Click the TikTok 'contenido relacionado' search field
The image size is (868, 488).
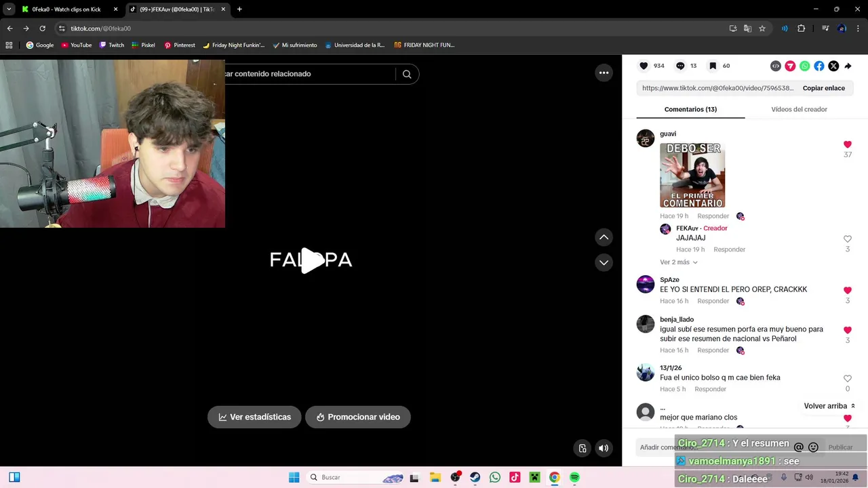[309, 74]
